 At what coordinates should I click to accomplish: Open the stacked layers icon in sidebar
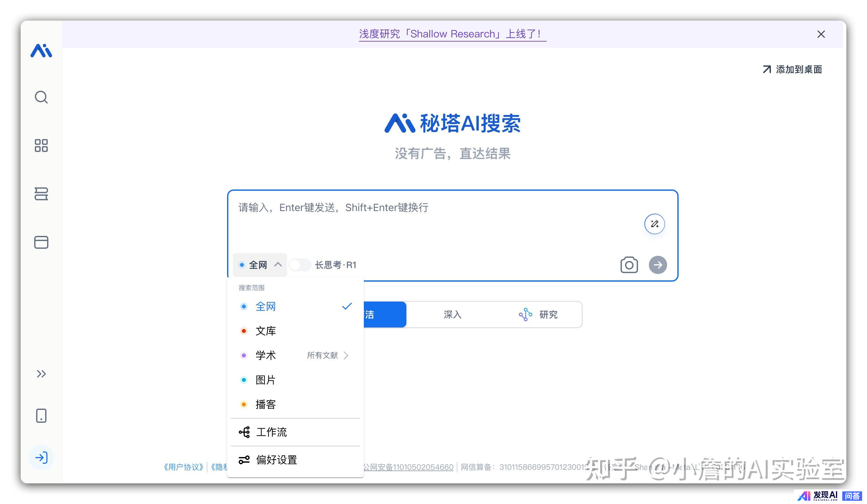pos(41,194)
